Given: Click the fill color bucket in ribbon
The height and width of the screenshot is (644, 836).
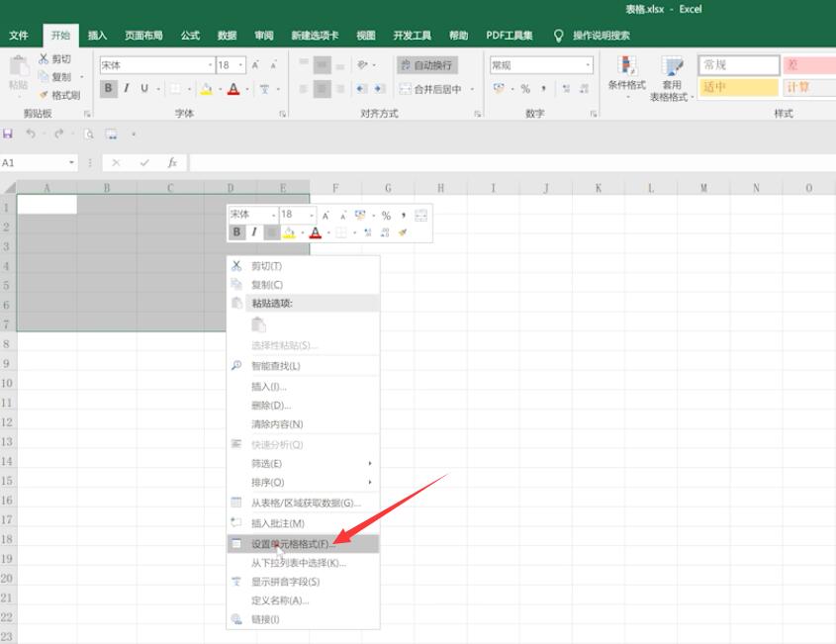Looking at the screenshot, I should coord(207,89).
